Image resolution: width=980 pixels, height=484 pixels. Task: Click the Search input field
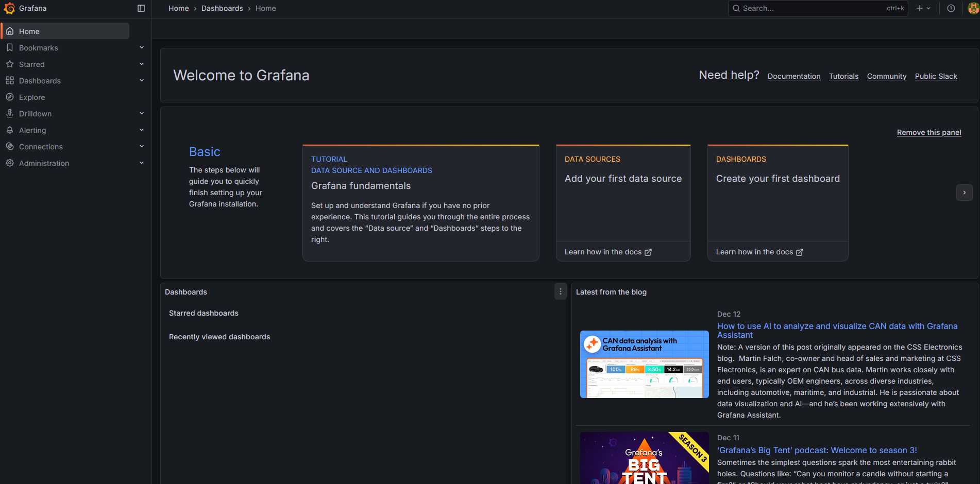point(812,8)
